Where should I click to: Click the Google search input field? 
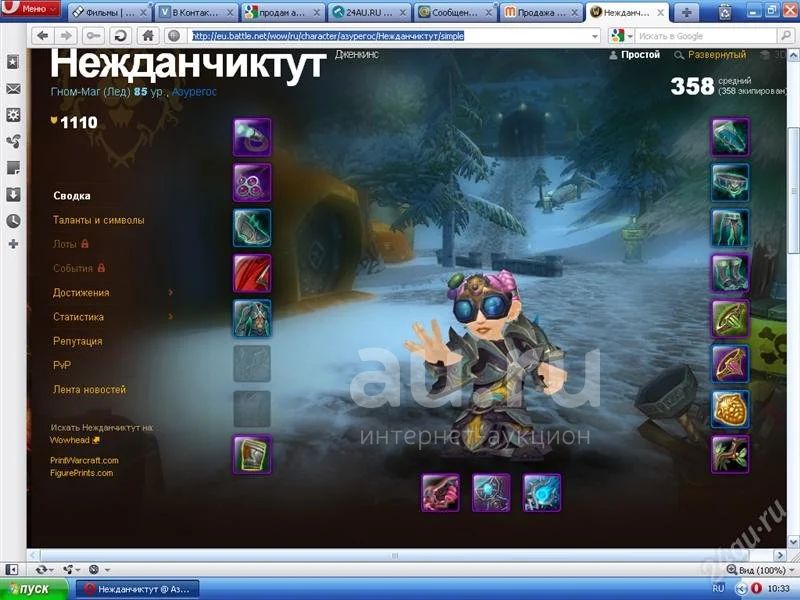point(707,36)
